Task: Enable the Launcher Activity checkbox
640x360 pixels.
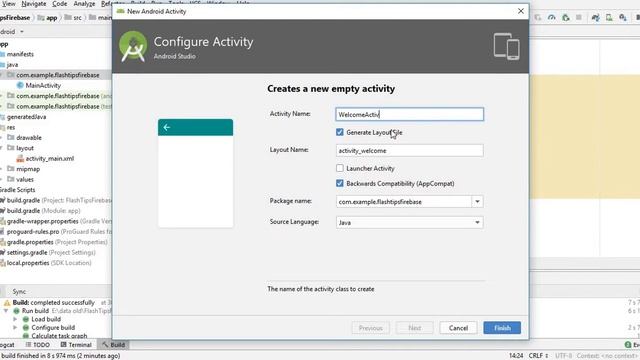Action: click(x=340, y=168)
